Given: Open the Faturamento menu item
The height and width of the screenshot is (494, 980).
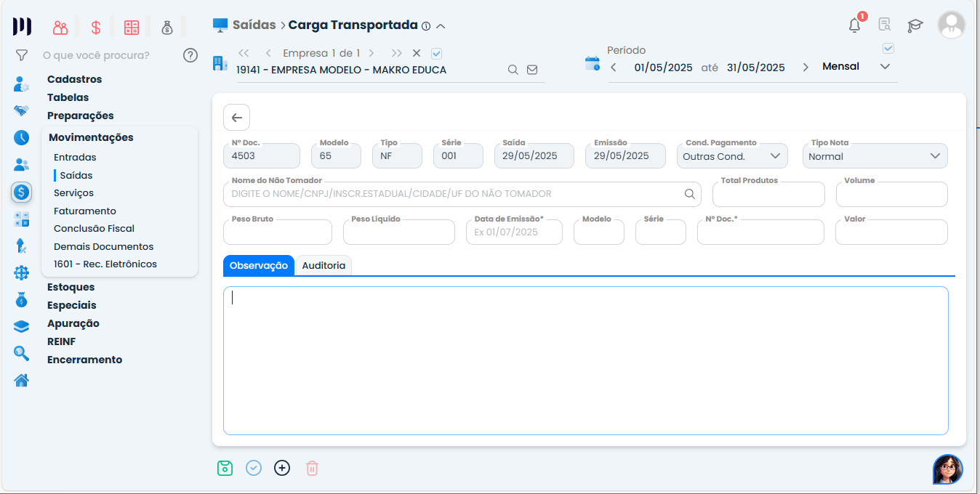Looking at the screenshot, I should tap(85, 211).
